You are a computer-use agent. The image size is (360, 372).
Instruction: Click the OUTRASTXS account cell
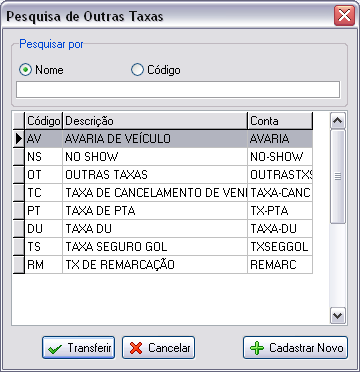[x=280, y=175]
